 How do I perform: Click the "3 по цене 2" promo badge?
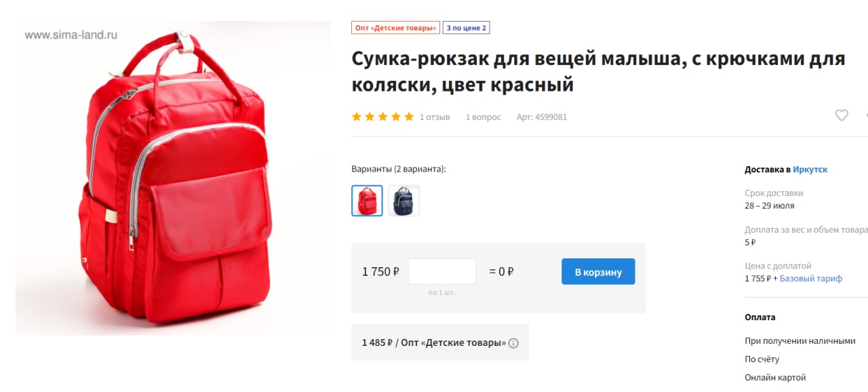tap(466, 28)
